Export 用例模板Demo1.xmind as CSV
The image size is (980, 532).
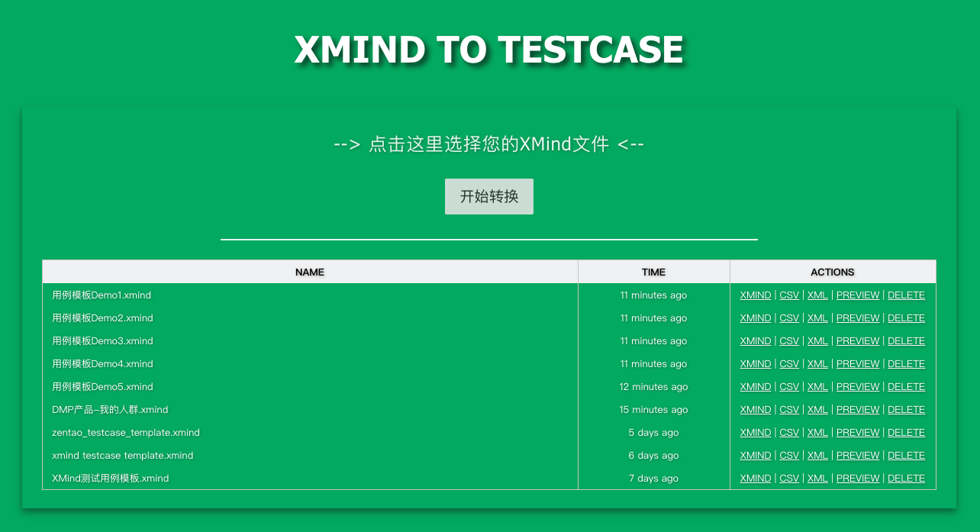(x=789, y=295)
